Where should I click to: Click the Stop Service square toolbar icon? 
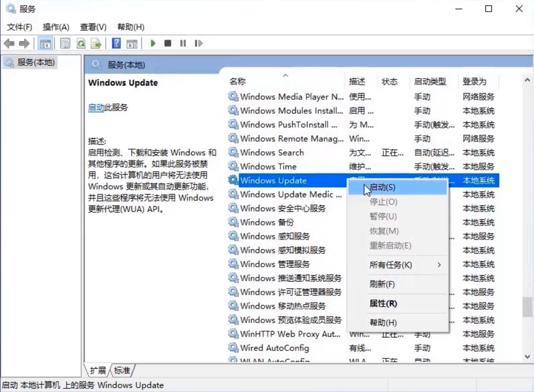point(168,43)
